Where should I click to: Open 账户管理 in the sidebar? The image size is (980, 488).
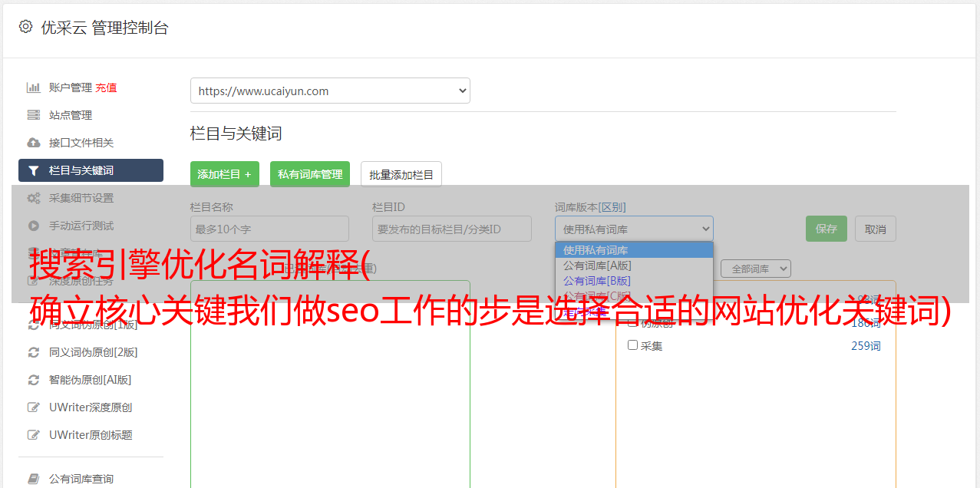(70, 87)
